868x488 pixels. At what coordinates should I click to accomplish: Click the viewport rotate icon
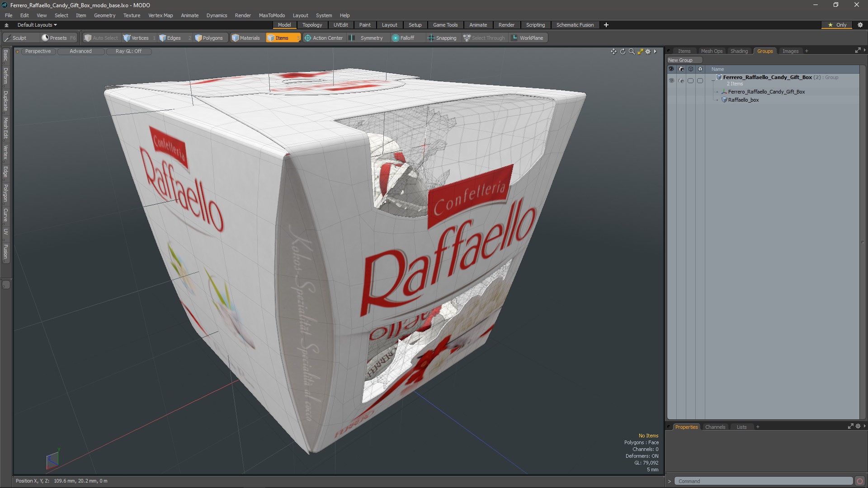click(623, 52)
